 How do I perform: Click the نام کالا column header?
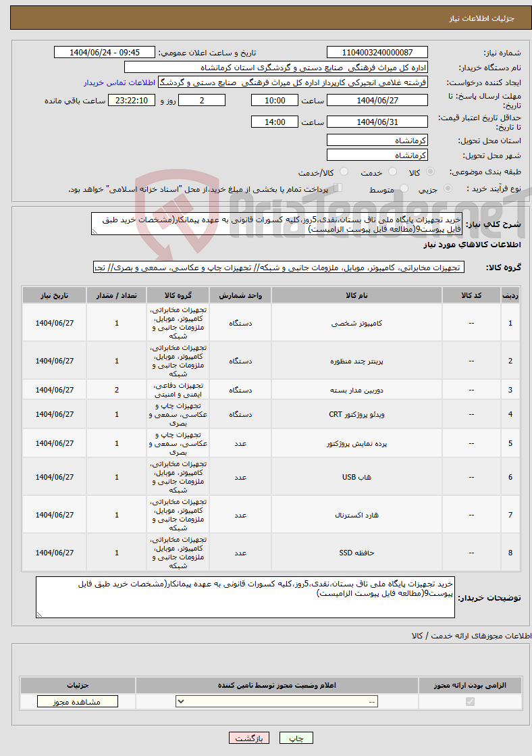(x=356, y=295)
